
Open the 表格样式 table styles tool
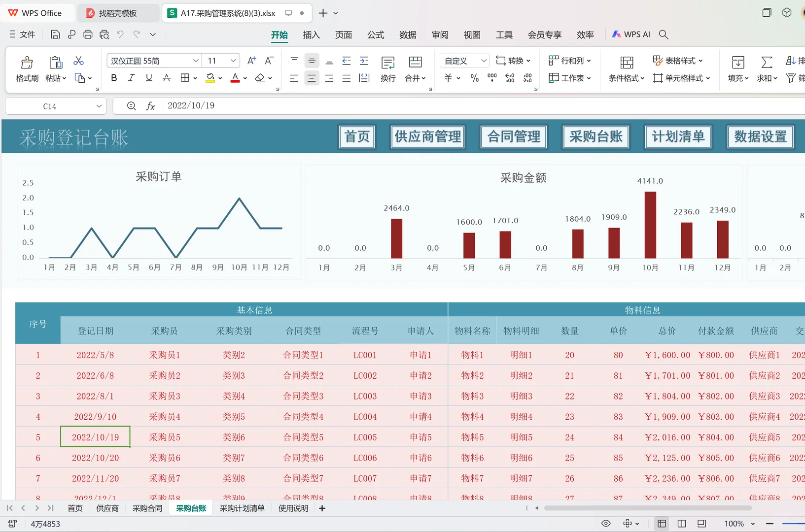tap(678, 60)
